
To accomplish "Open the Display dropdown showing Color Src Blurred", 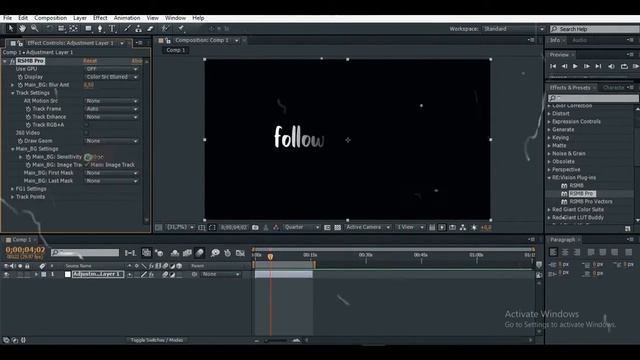I will [x=112, y=77].
